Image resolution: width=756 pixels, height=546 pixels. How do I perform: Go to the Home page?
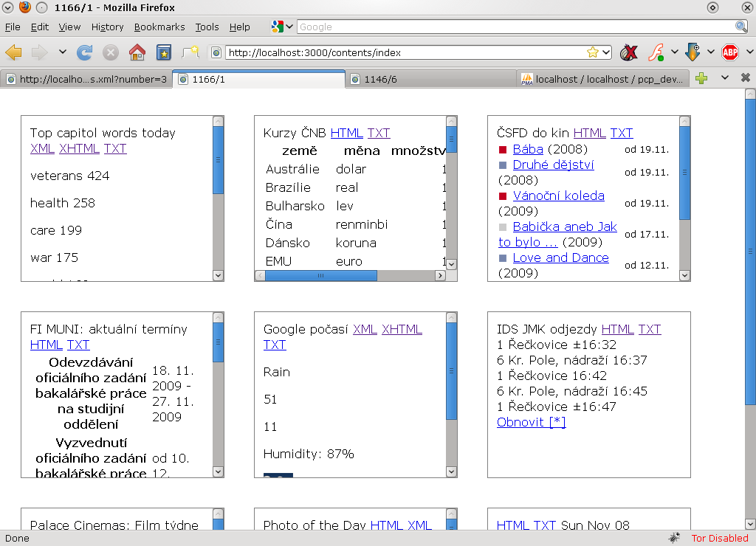click(137, 52)
